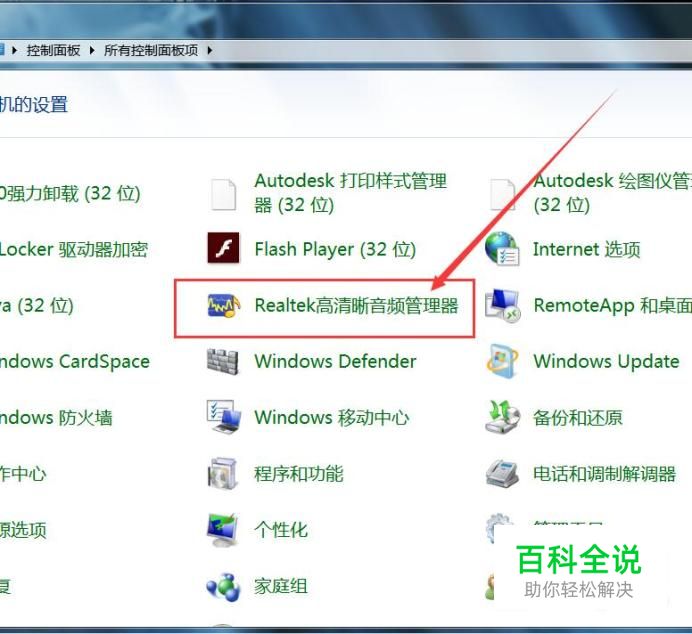Open BitLocker 驱动器加密 link
Viewport: 692px width, 634px height.
click(74, 249)
